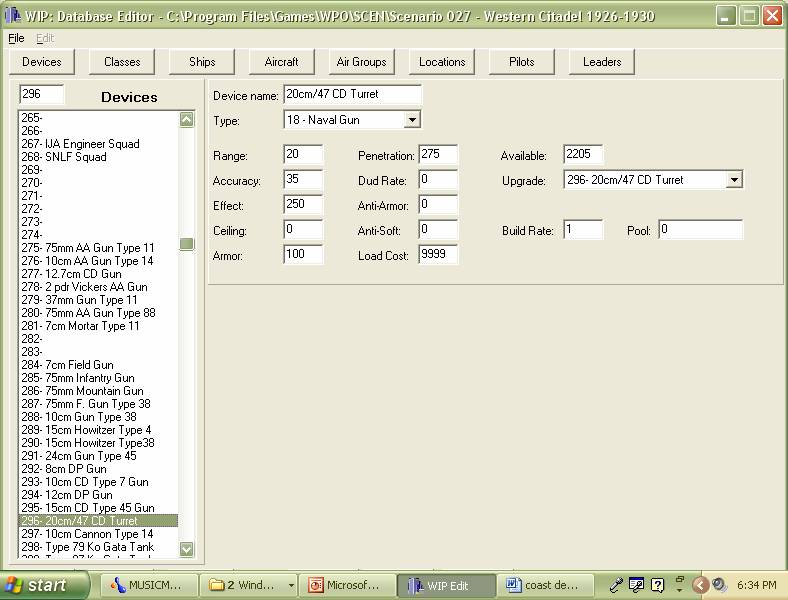
Task: Click the WIP app icon in title bar
Action: click(12, 16)
